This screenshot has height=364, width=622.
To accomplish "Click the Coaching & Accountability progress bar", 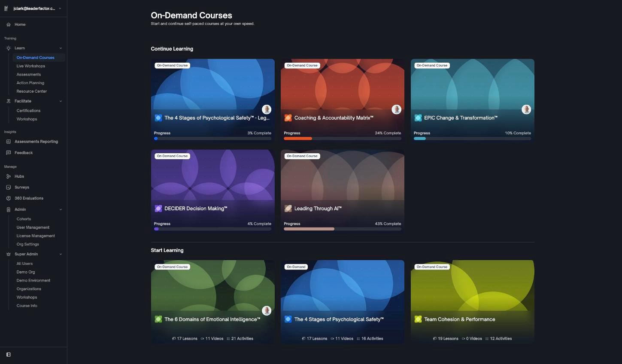I will 343,139.
